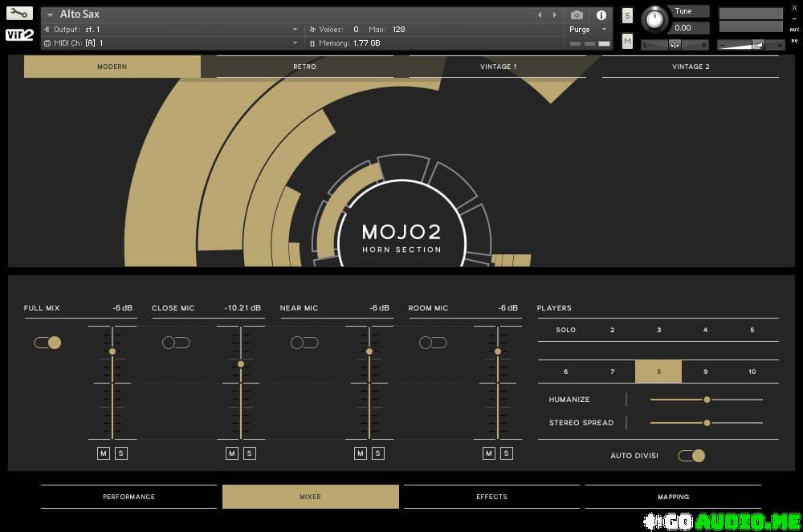Solo the instrument with header S button
Image resolution: width=803 pixels, height=532 pixels.
[627, 15]
